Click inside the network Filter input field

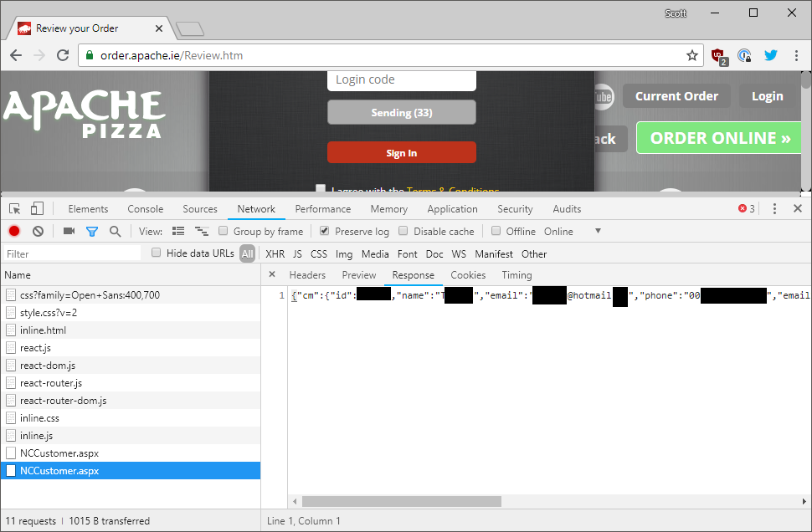point(71,253)
